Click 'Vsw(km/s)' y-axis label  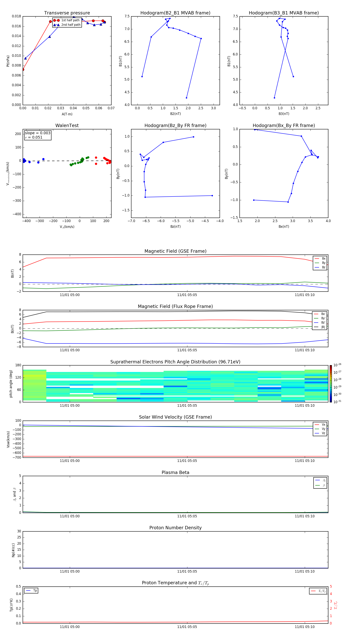tap(8, 439)
